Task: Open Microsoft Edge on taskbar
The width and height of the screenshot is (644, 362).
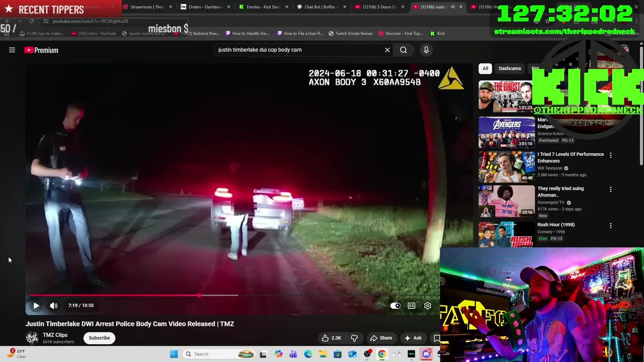Action: coord(308,354)
